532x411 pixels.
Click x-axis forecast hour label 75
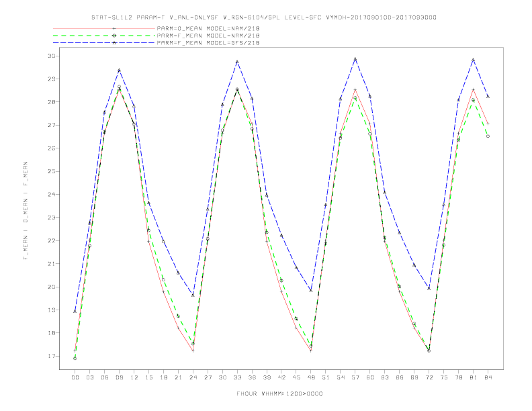tap(444, 377)
